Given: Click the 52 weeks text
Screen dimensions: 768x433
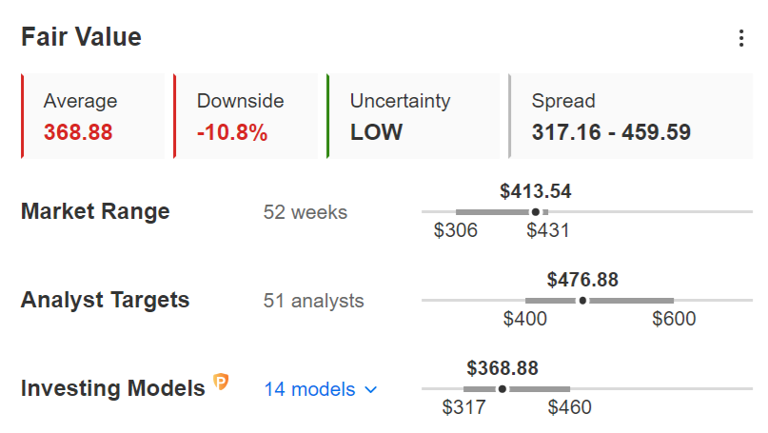Looking at the screenshot, I should [x=305, y=212].
